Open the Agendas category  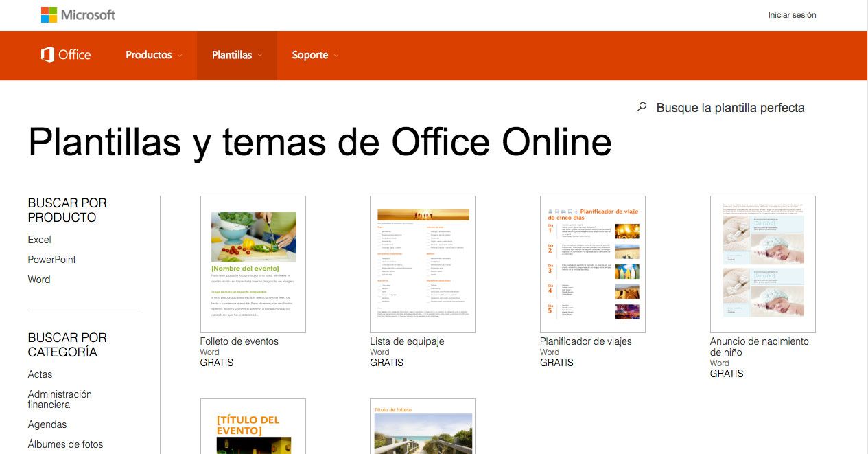point(47,424)
